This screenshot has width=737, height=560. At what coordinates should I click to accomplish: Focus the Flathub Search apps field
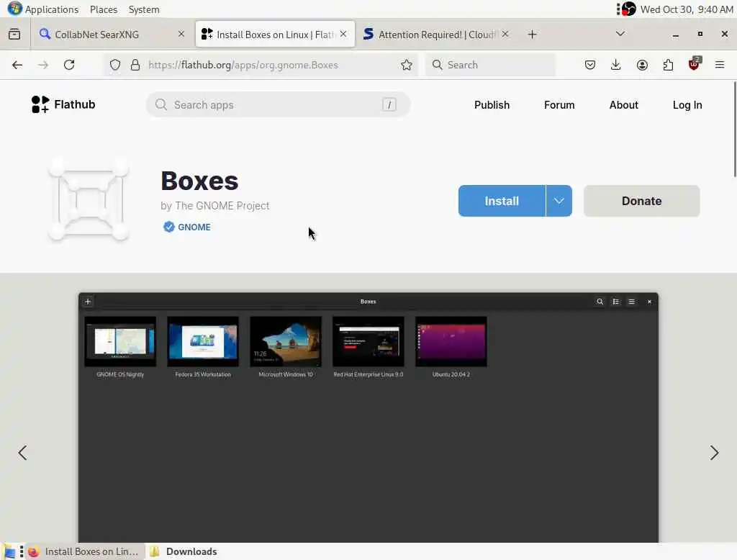point(278,104)
